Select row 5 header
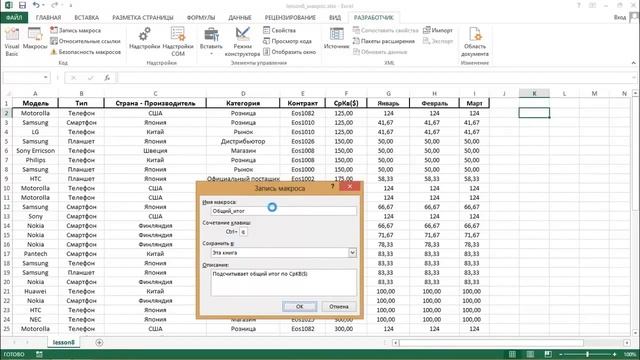This screenshot has width=640, height=360. [6, 141]
